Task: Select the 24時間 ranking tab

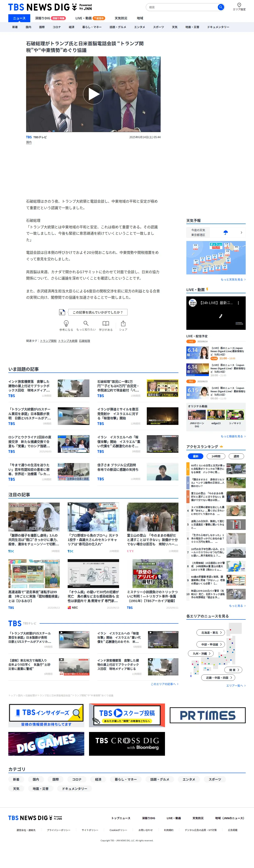Action: click(216, 456)
